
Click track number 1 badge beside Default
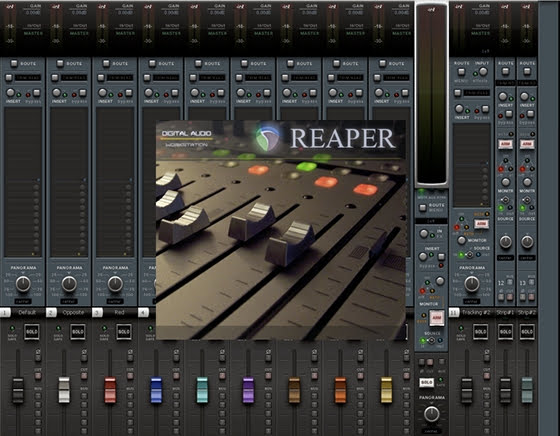pos(5,313)
